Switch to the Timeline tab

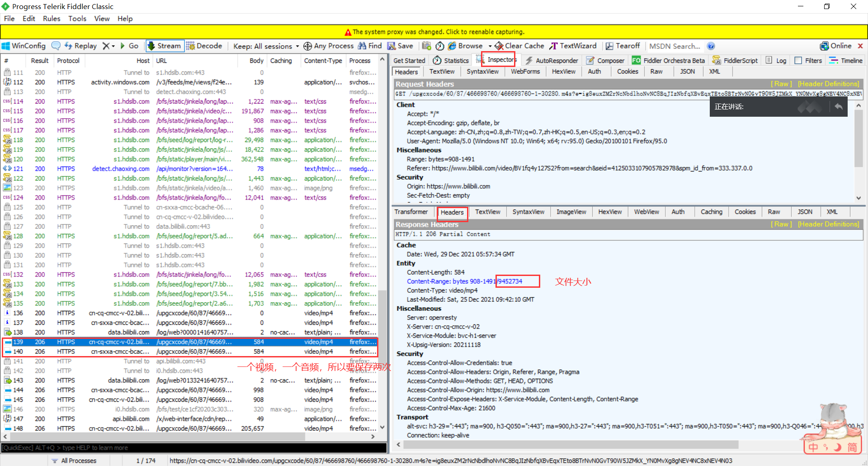(846, 61)
